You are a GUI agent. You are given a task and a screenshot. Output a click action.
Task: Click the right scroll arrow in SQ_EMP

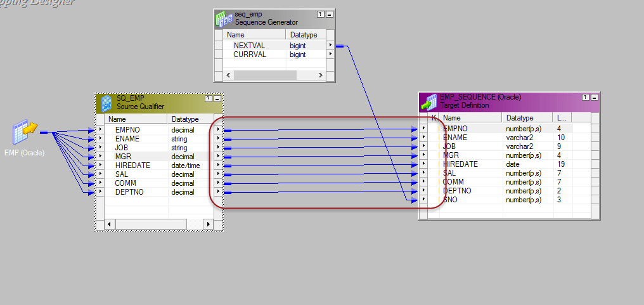pyautogui.click(x=207, y=224)
